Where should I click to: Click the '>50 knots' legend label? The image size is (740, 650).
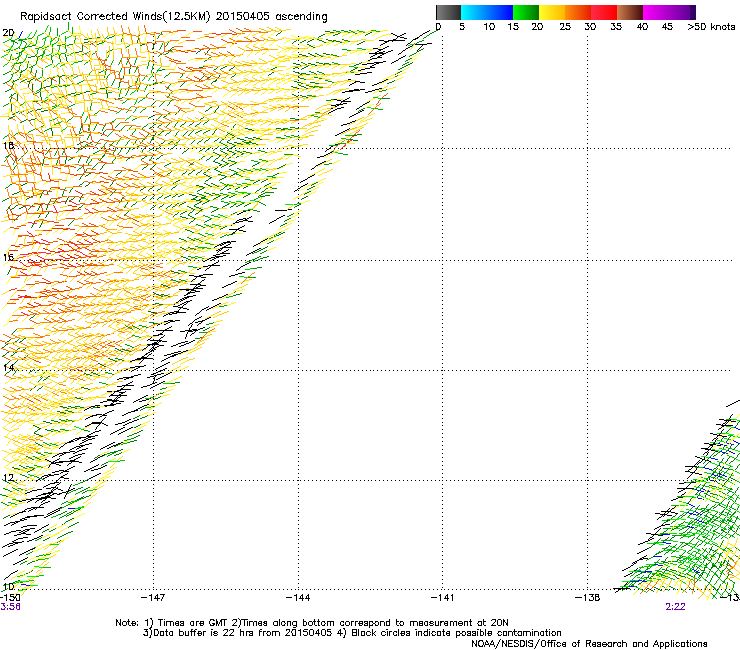point(711,27)
